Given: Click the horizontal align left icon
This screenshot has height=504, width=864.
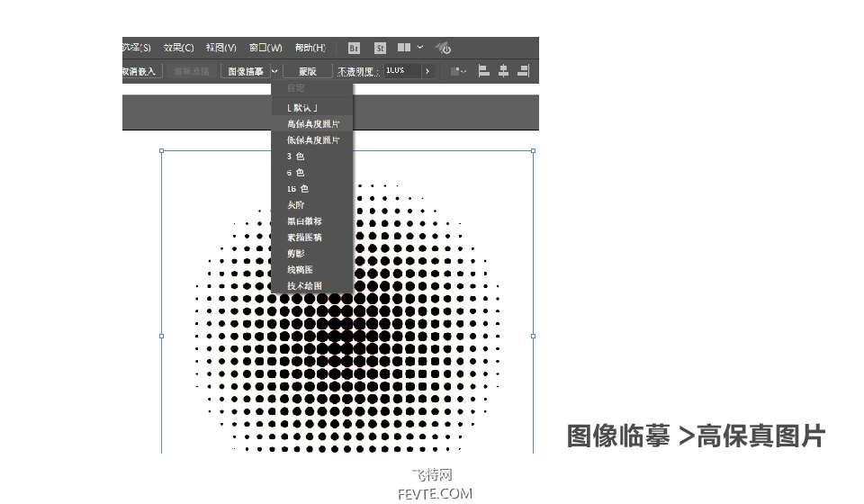Looking at the screenshot, I should point(484,71).
